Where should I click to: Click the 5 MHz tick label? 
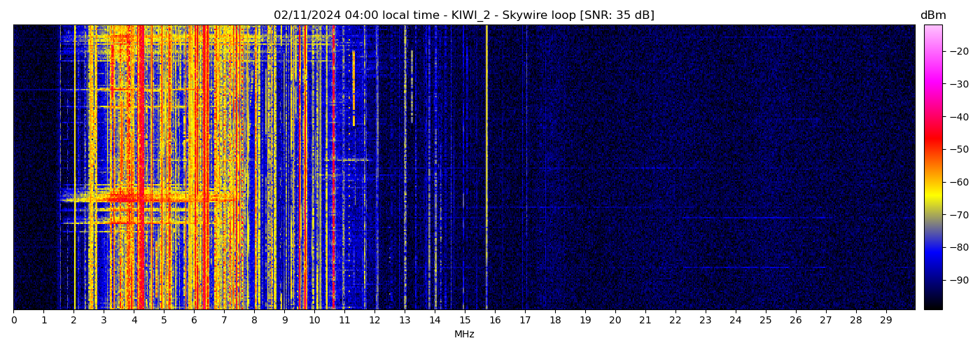click(x=164, y=320)
